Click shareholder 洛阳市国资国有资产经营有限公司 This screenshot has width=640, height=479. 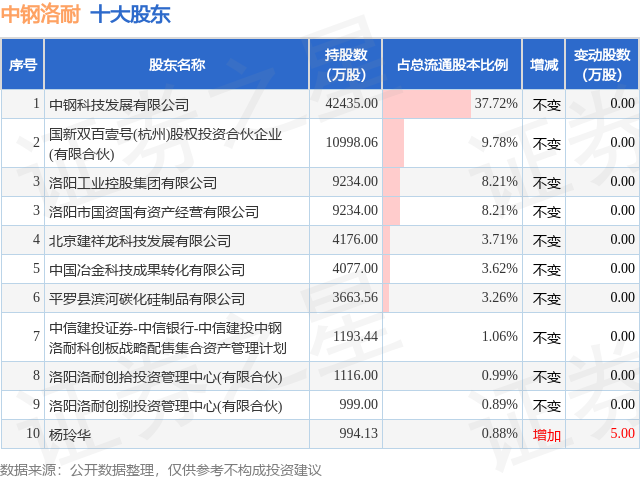(x=154, y=212)
